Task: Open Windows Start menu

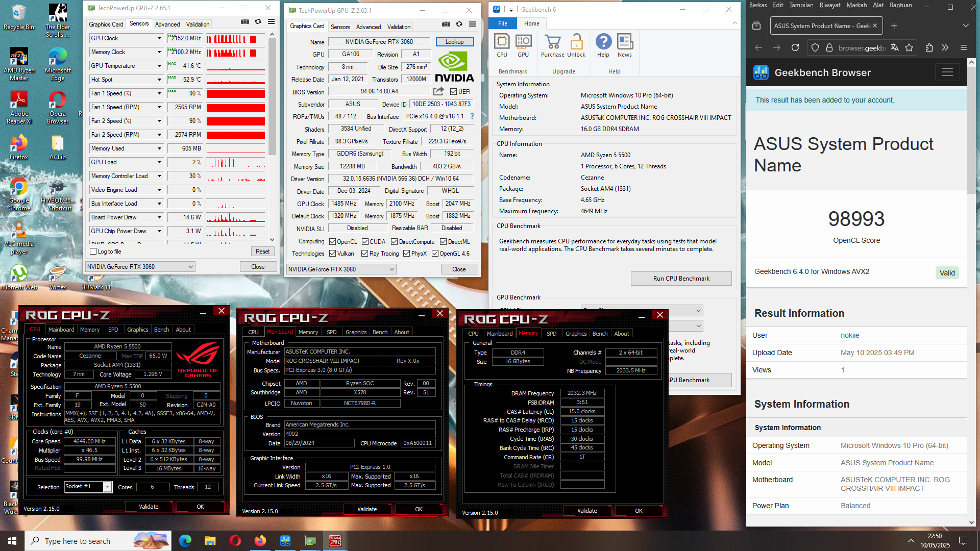Action: click(12, 541)
